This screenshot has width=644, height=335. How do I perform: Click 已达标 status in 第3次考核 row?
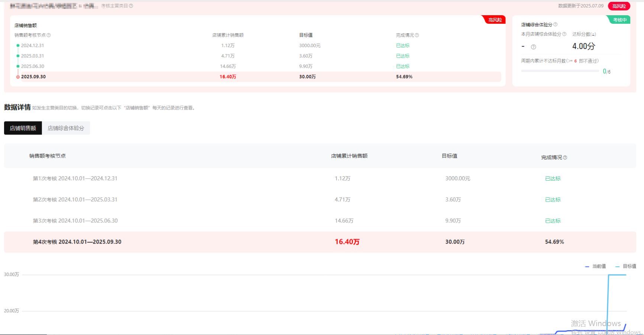(553, 221)
